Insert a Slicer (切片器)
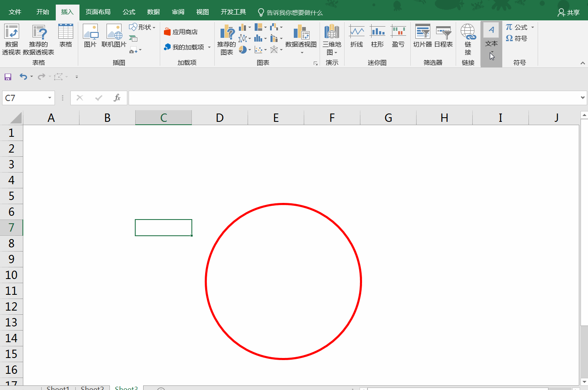588x390 pixels. tap(422, 36)
